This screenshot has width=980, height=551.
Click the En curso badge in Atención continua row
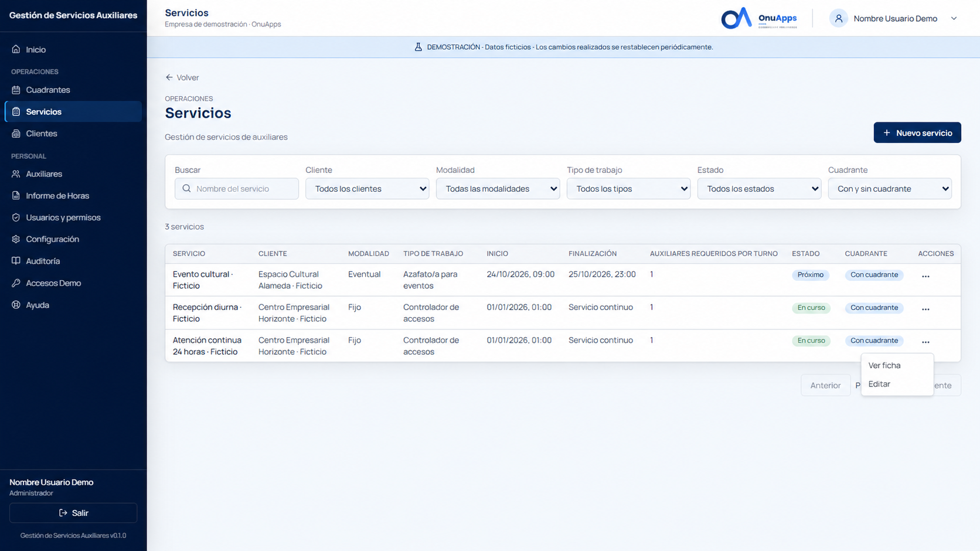pyautogui.click(x=811, y=341)
